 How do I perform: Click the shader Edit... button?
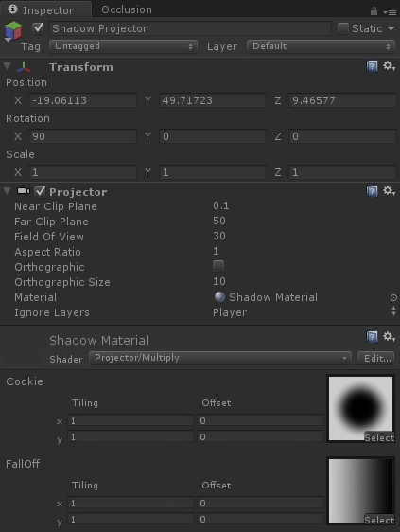pyautogui.click(x=376, y=358)
